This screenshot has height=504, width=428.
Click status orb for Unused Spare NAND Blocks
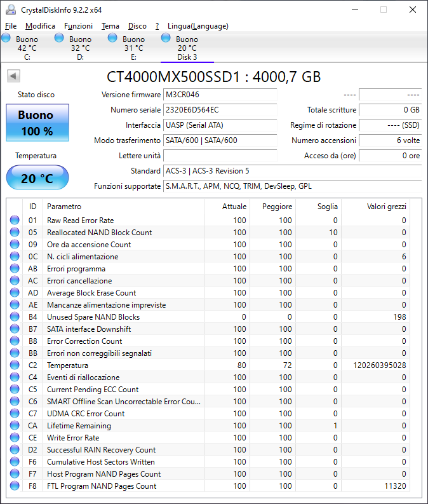coord(15,317)
